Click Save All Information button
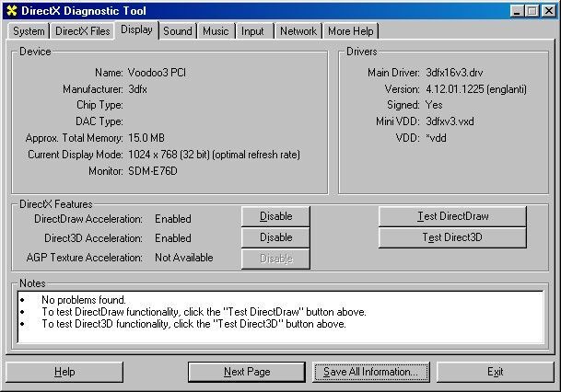This screenshot has width=561, height=392. pyautogui.click(x=371, y=372)
